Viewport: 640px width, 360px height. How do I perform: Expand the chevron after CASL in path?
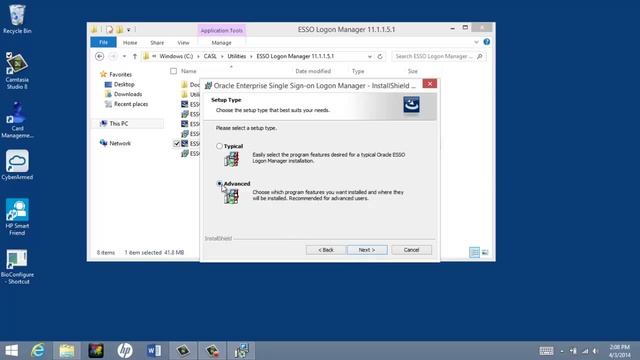point(222,56)
